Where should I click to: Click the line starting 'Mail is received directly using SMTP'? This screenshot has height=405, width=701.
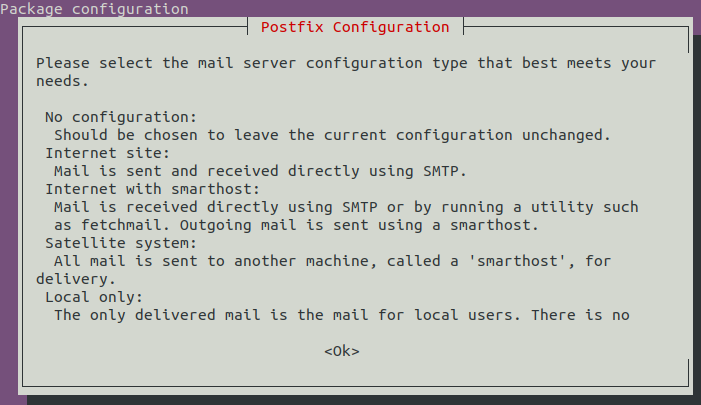pos(346,207)
